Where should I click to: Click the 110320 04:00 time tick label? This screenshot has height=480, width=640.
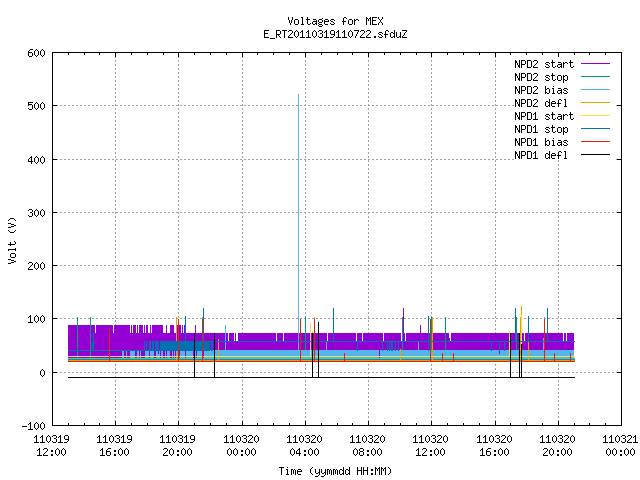click(x=304, y=446)
